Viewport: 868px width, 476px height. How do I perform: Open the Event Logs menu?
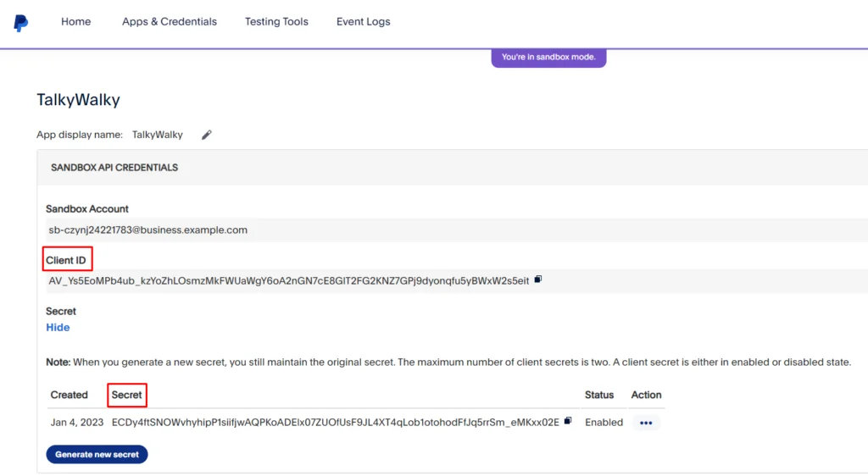pyautogui.click(x=363, y=21)
